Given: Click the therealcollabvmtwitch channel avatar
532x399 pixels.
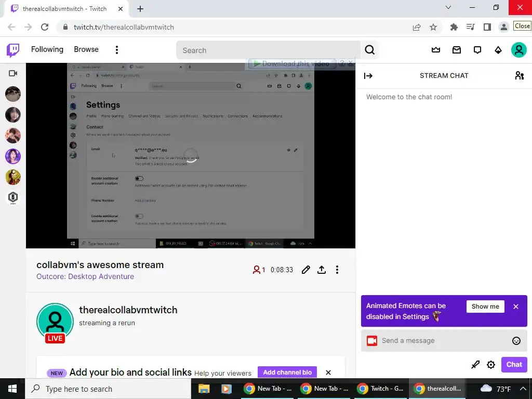Looking at the screenshot, I should click(55, 322).
